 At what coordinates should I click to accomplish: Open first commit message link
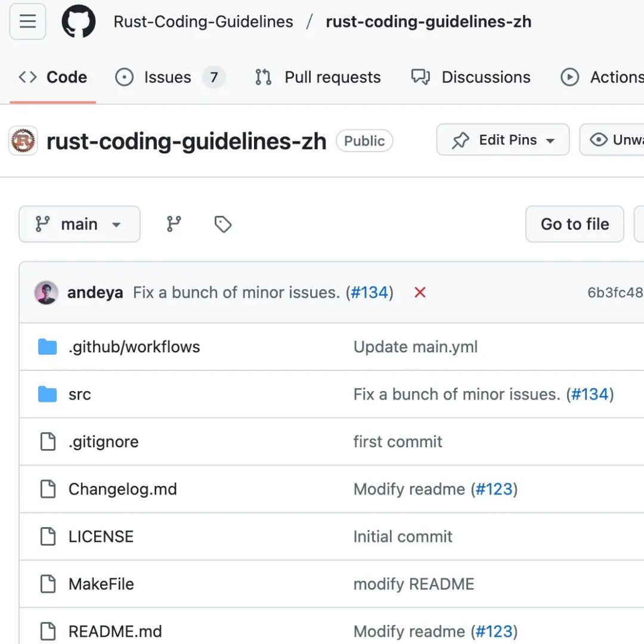[398, 441]
